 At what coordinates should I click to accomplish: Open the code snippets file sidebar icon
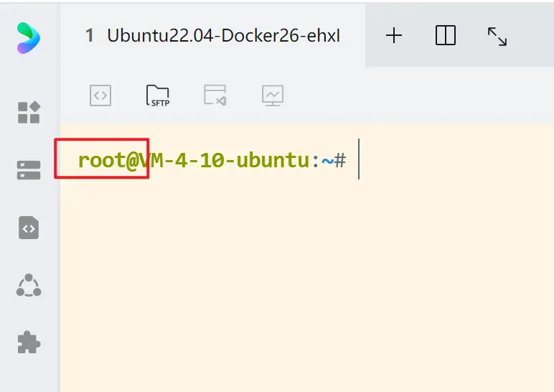tap(29, 228)
